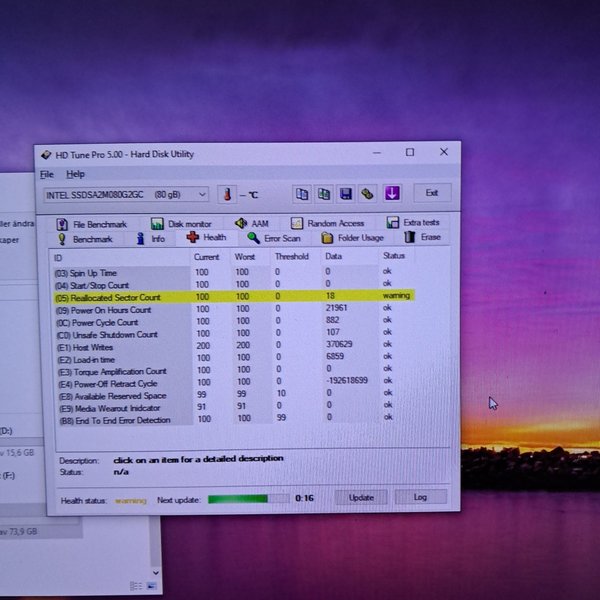Click the Current column header

[207, 257]
